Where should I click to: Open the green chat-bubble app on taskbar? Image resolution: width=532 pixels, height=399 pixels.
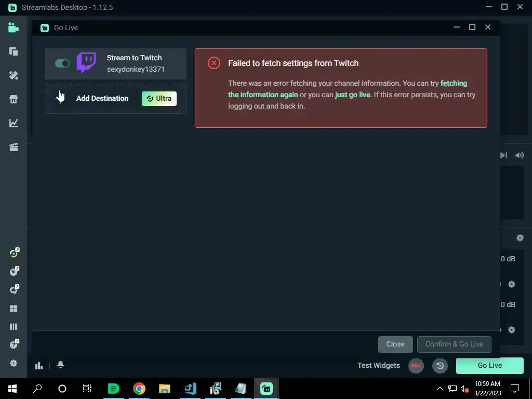(x=113, y=389)
